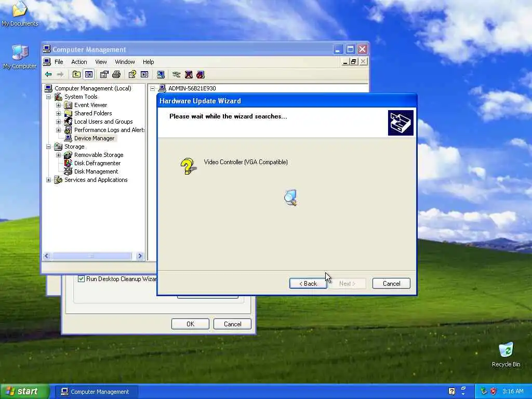
Task: Expand the Services and Applications node
Action: 48,180
